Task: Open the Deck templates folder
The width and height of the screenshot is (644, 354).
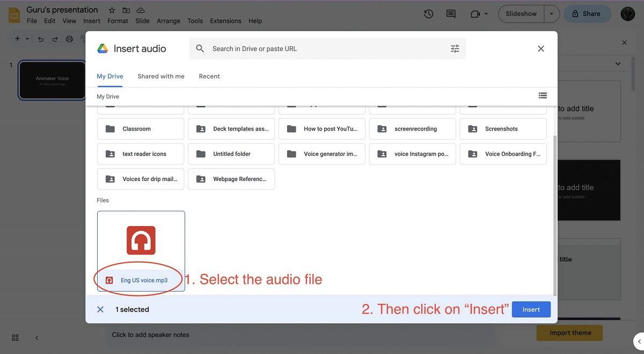Action: pyautogui.click(x=231, y=129)
